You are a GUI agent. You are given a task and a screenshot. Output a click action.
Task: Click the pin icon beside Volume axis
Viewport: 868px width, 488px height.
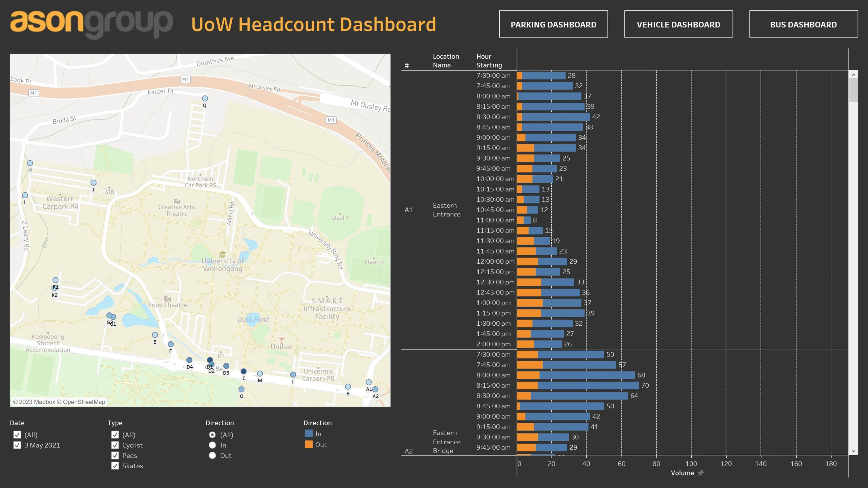pyautogui.click(x=701, y=473)
